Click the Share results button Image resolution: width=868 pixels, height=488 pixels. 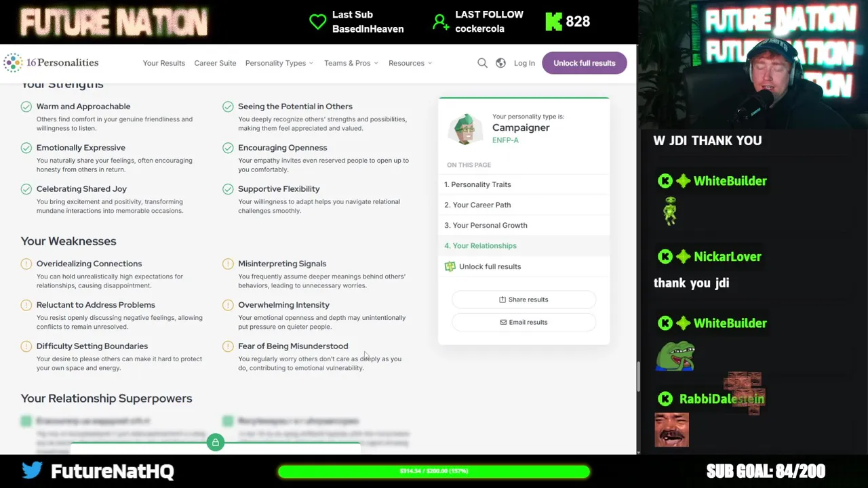524,300
